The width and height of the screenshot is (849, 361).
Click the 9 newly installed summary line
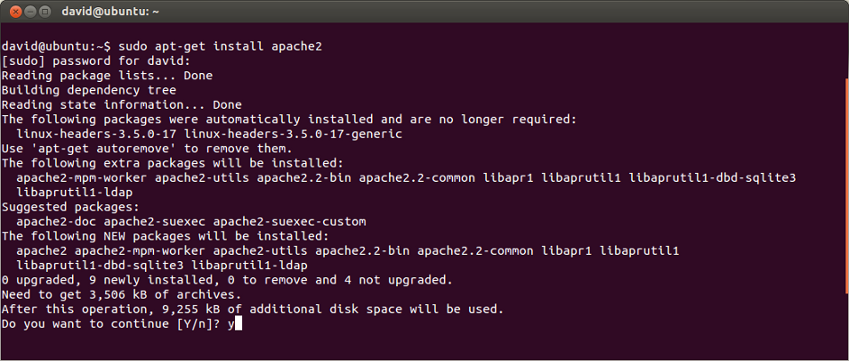click(227, 280)
